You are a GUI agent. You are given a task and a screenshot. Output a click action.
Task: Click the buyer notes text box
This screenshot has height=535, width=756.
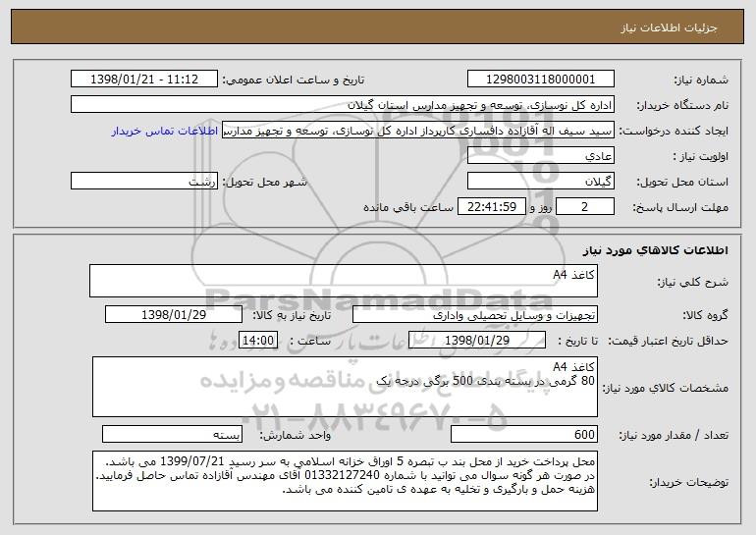pos(345,481)
